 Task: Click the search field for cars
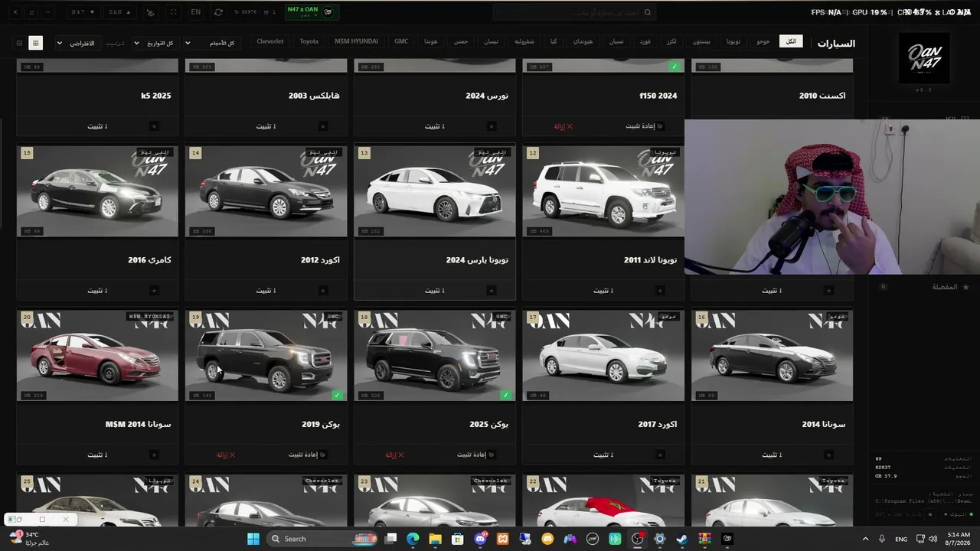(574, 12)
